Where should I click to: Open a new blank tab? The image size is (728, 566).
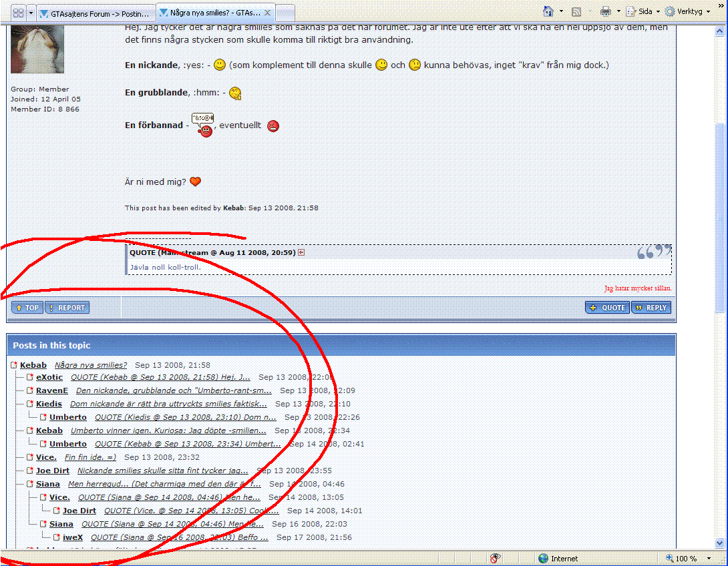(x=285, y=13)
